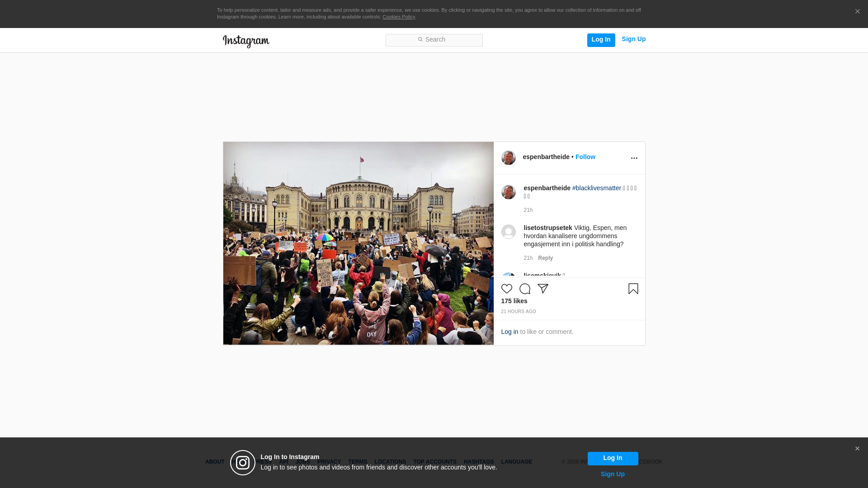
Task: Open the three-dot post options menu
Action: tap(634, 158)
